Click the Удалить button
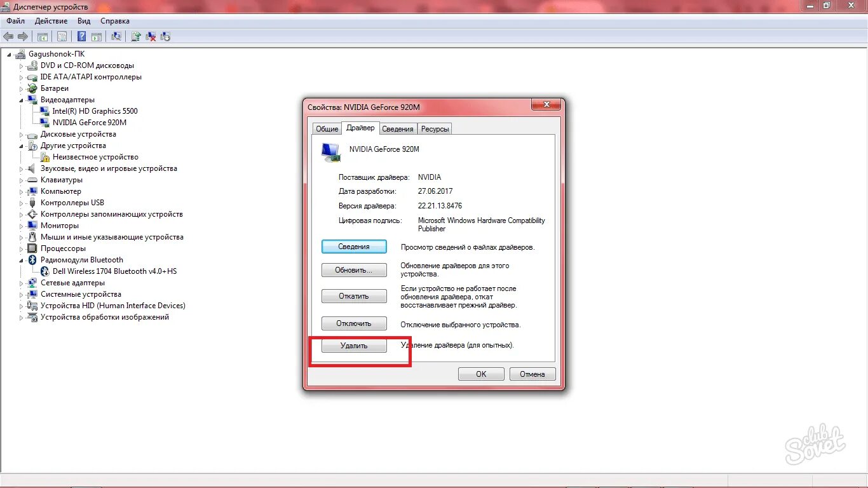This screenshot has height=488, width=868. (x=354, y=346)
